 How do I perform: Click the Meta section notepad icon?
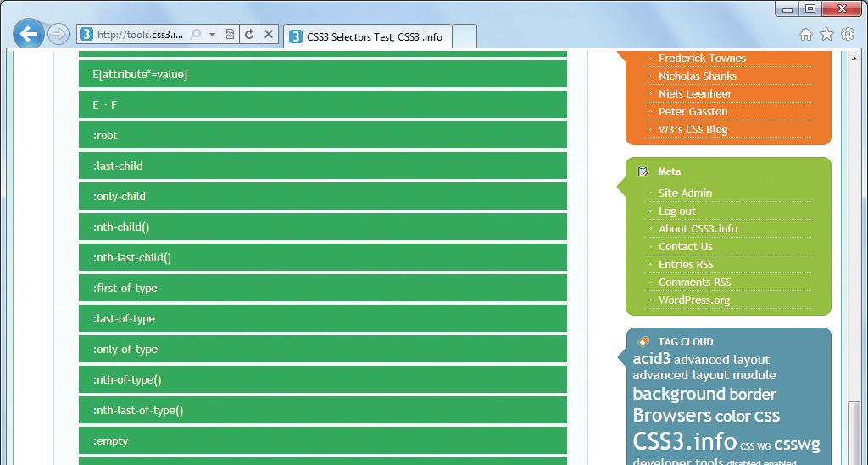643,171
